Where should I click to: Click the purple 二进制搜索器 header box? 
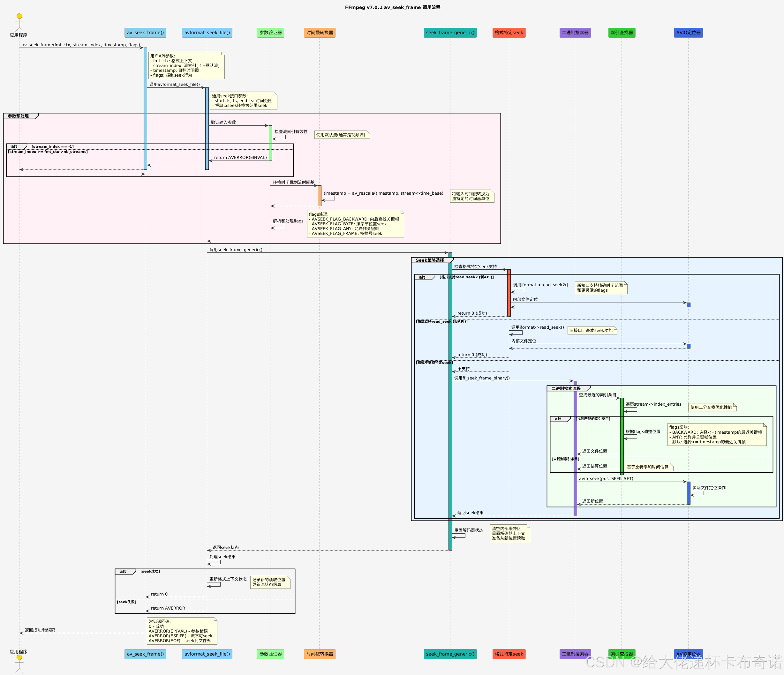click(x=575, y=33)
